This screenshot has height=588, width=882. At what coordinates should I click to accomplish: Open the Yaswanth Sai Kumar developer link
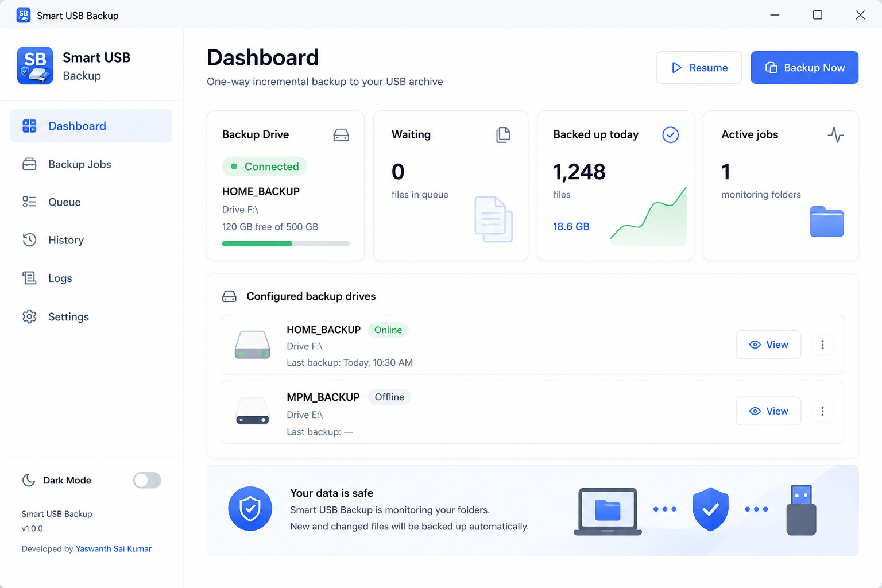[x=114, y=549]
